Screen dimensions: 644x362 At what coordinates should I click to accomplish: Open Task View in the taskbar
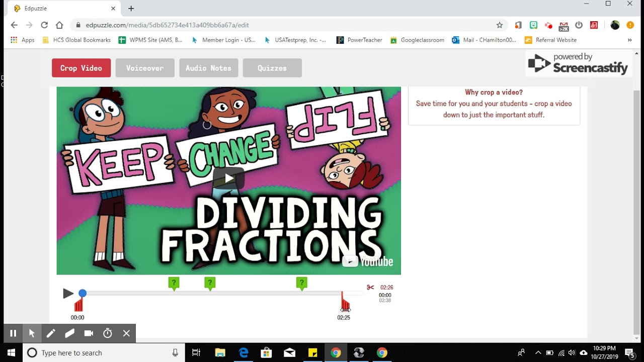pyautogui.click(x=196, y=353)
